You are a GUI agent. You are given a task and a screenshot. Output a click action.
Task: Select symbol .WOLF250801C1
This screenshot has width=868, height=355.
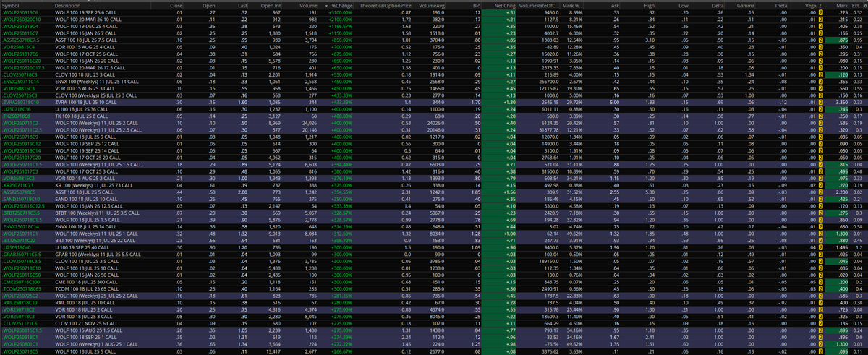click(x=20, y=343)
